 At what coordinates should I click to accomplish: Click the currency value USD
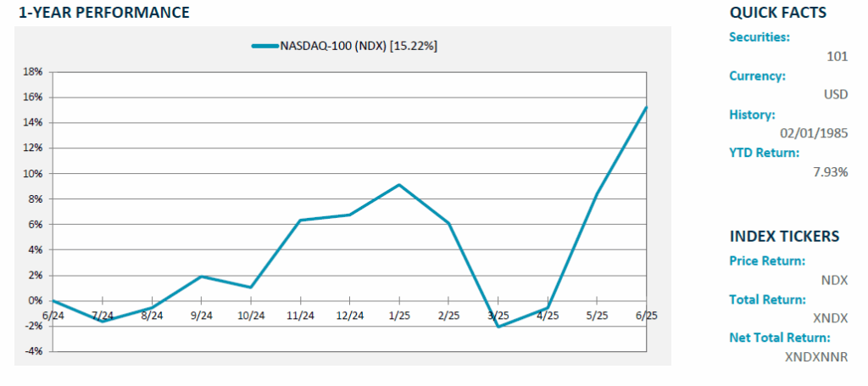point(836,95)
